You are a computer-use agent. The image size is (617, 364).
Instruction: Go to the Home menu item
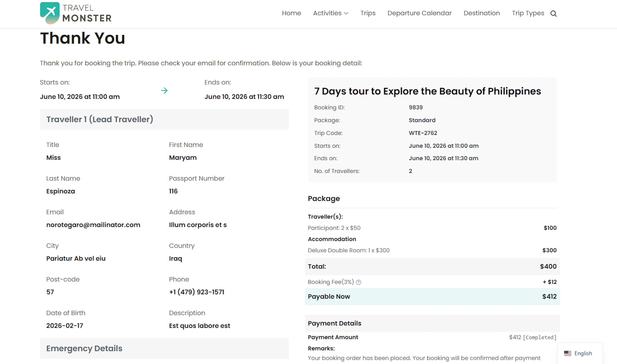click(x=291, y=13)
